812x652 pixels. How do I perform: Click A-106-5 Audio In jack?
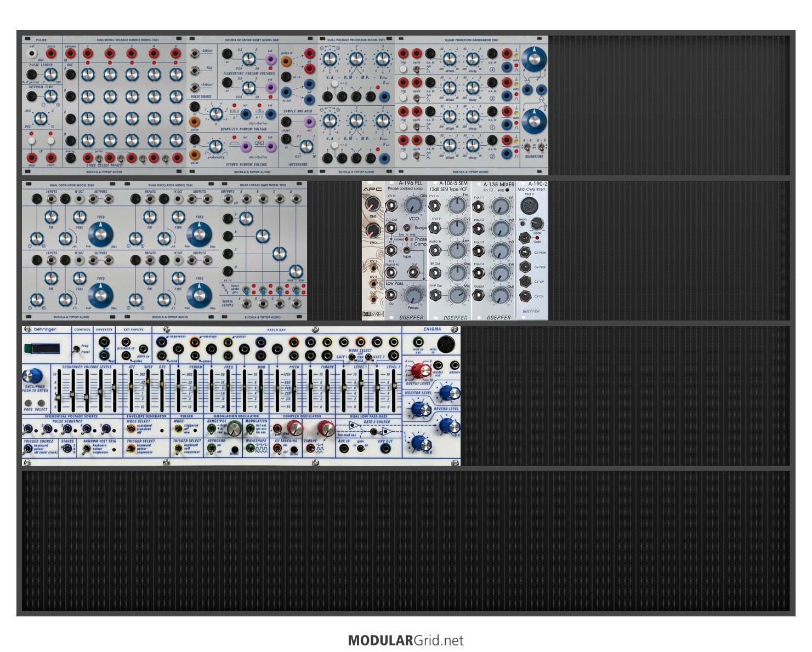434,251
